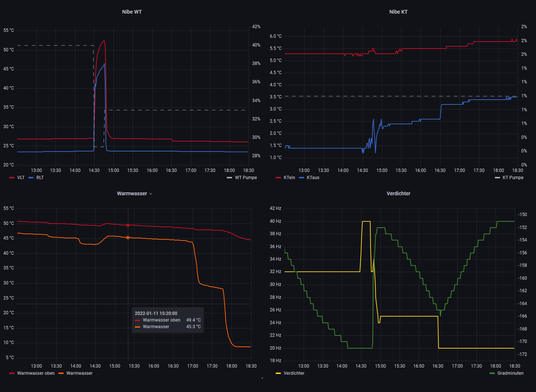Click the highlighted orange Warmwasser data point
The height and width of the screenshot is (392, 536).
tap(128, 238)
